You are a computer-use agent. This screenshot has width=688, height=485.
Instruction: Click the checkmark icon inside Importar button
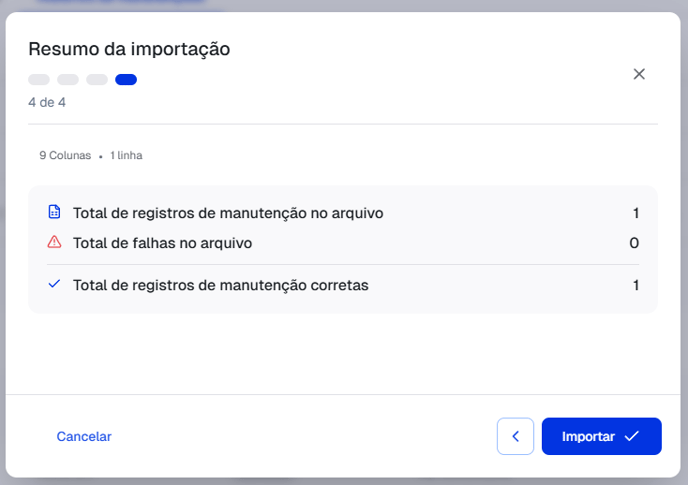pyautogui.click(x=631, y=436)
